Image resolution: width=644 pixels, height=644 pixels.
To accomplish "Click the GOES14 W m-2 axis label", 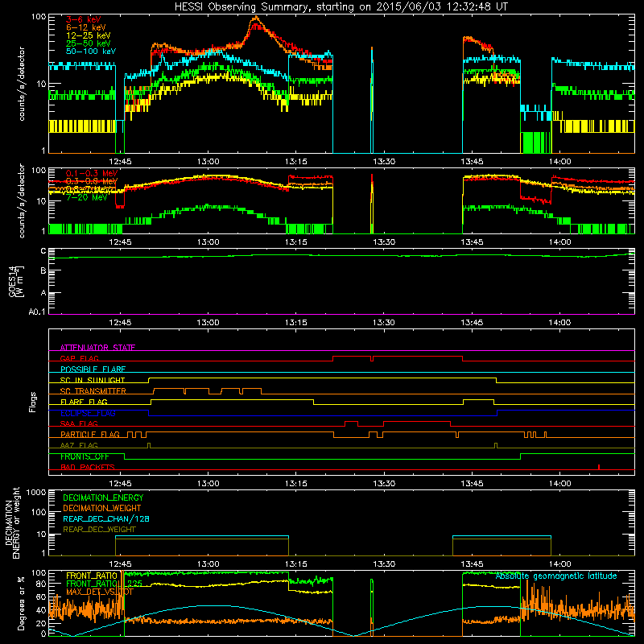I will [16, 281].
